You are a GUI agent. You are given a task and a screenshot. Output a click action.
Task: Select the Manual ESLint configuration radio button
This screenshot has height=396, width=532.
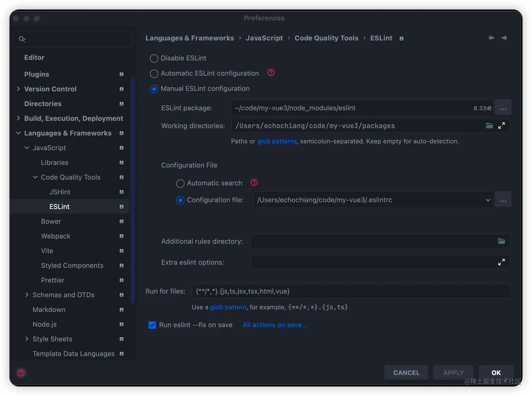(x=154, y=89)
